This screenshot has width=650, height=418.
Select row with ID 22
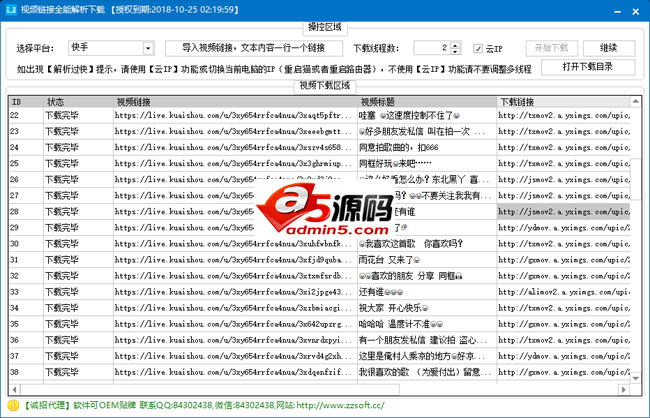pos(319,115)
